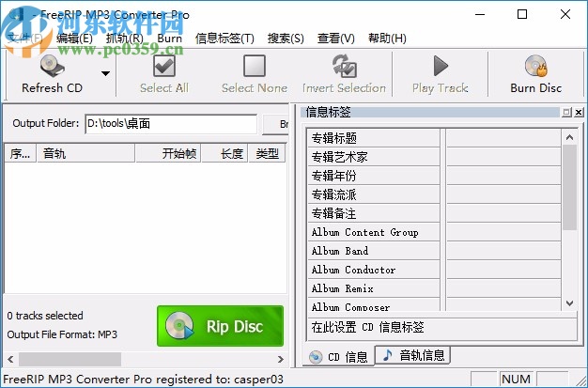Click the Invert Selection toolbar icon
Viewport: 588px width, 388px height.
pos(344,66)
